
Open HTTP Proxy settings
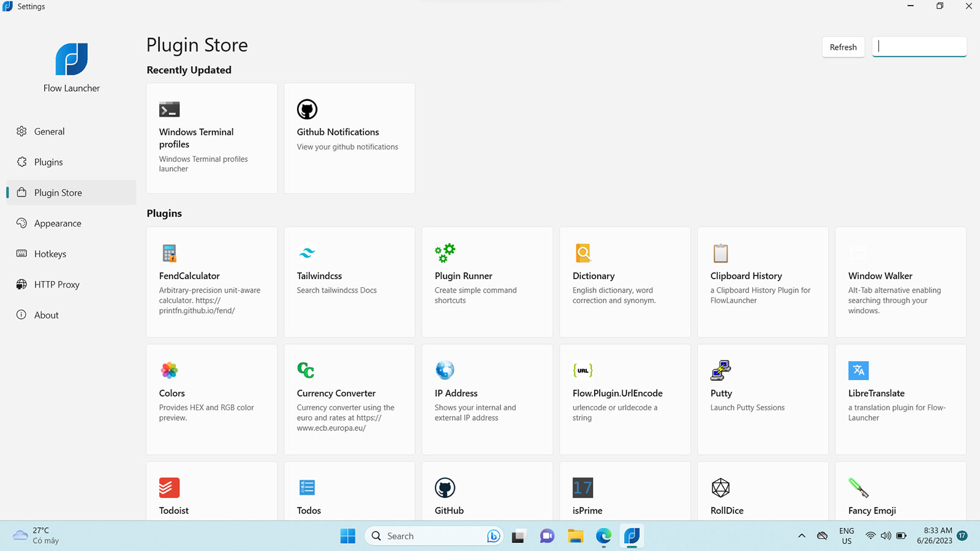[71, 285]
